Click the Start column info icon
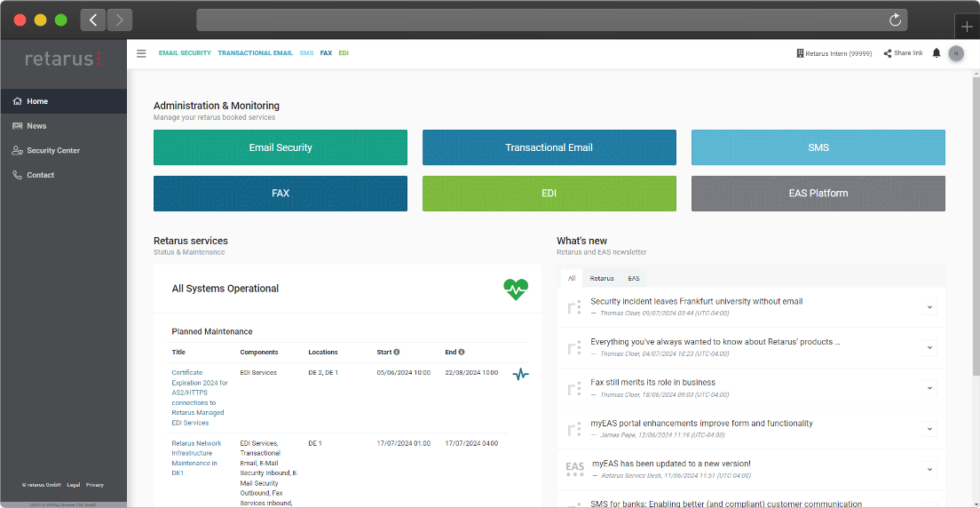The height and width of the screenshot is (508, 980). (397, 353)
